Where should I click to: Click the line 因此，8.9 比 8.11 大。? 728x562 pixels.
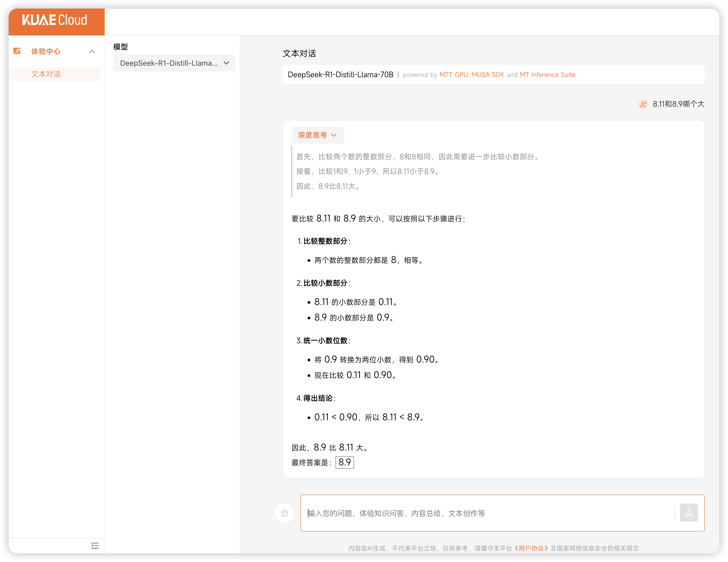pyautogui.click(x=330, y=447)
